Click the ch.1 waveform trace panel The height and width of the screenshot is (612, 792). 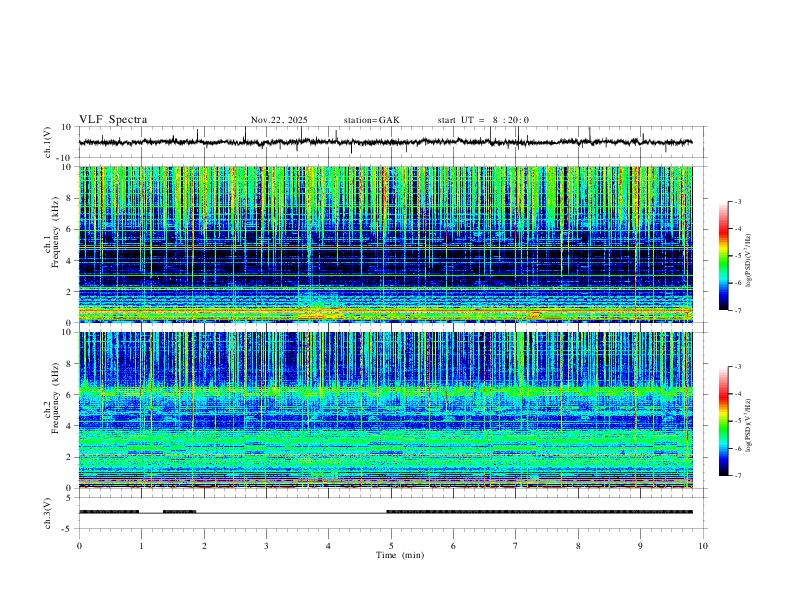tap(392, 142)
